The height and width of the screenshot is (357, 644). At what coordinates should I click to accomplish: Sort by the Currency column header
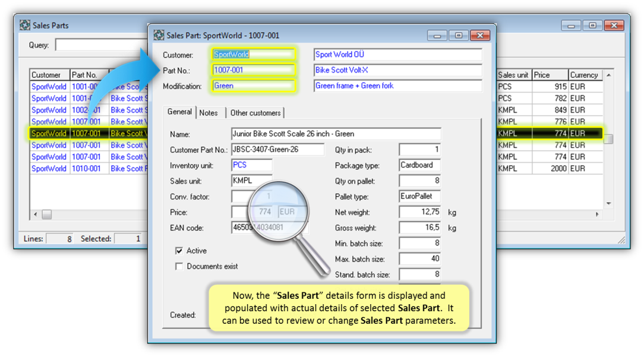point(586,75)
